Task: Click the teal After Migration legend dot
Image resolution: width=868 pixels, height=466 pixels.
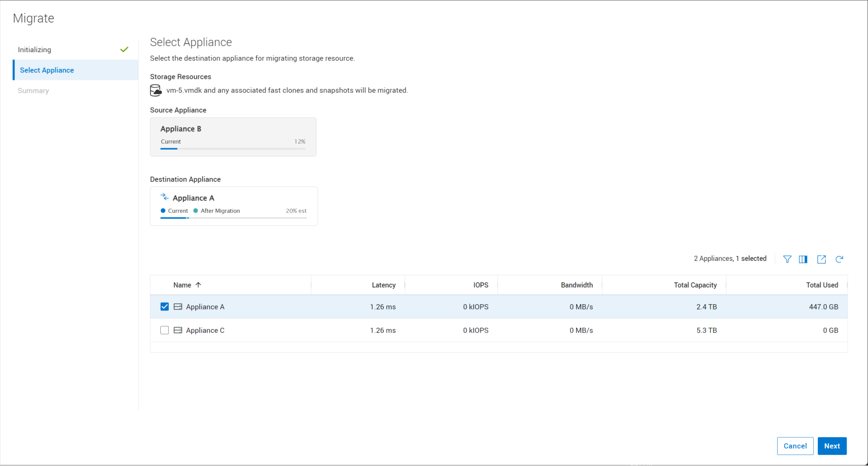Action: (x=196, y=211)
